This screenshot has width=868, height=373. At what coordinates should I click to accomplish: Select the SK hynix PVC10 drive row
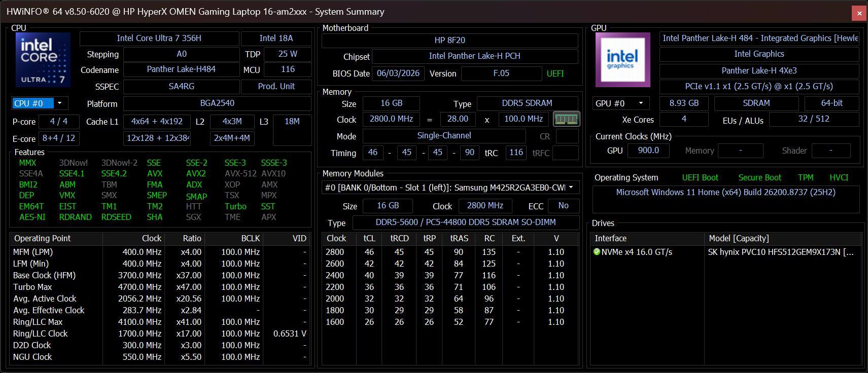[726, 252]
